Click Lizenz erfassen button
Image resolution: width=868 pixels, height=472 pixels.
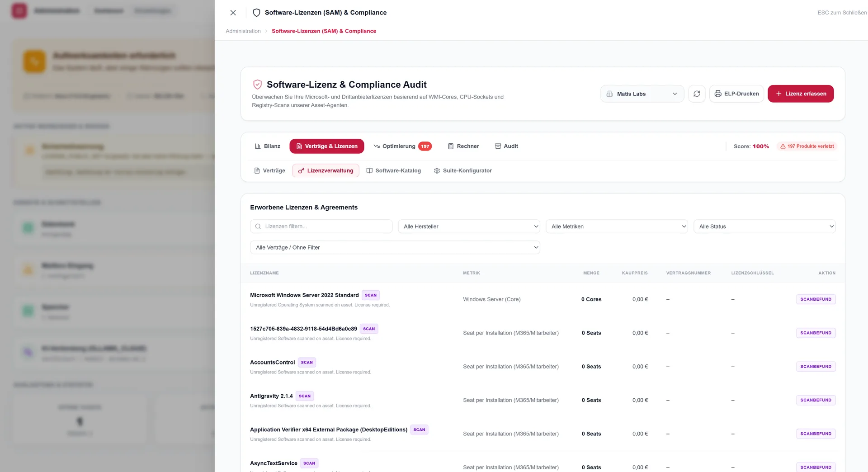(801, 94)
